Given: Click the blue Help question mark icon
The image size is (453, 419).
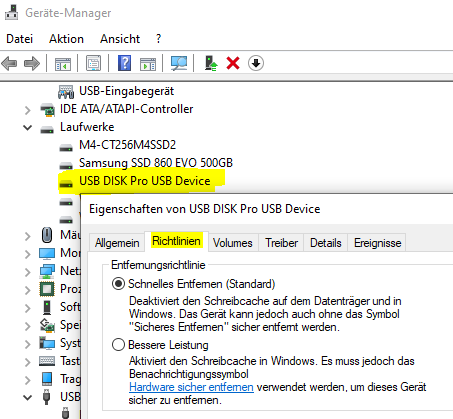Looking at the screenshot, I should (x=124, y=63).
